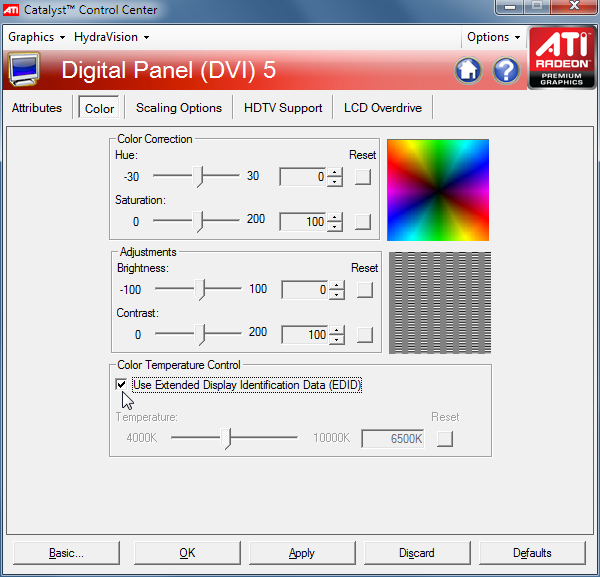The width and height of the screenshot is (600, 577).
Task: Click the Saturation value field showing 100
Action: click(x=302, y=222)
